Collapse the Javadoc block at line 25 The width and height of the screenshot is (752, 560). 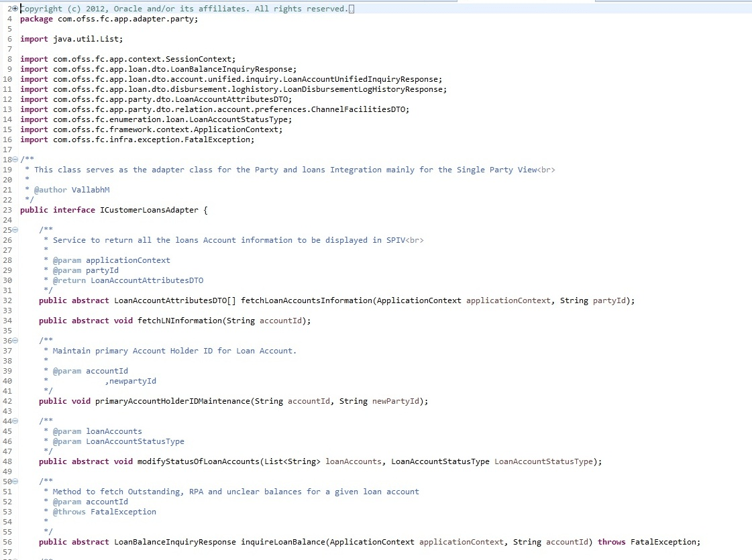(14, 229)
